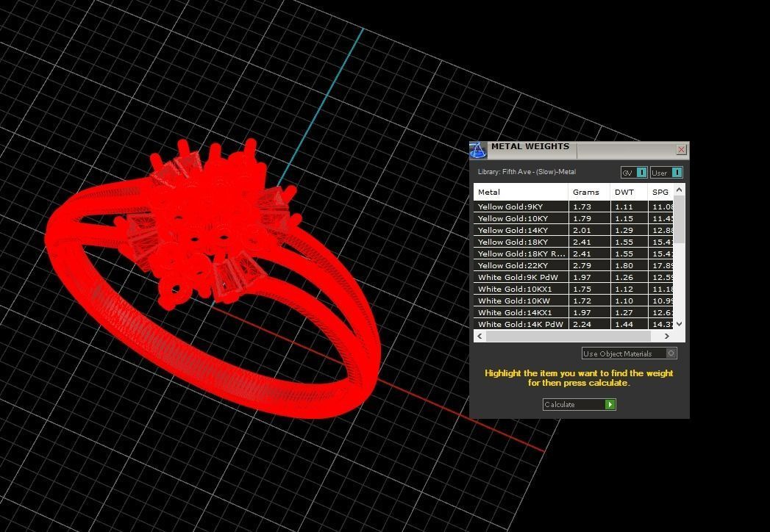This screenshot has height=532, width=770.
Task: Select the White Gold:9K PdW row
Action: [x=573, y=277]
